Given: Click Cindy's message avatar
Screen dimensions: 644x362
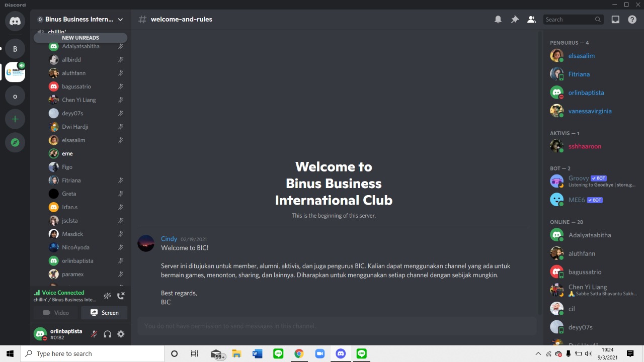Looking at the screenshot, I should point(146,243).
